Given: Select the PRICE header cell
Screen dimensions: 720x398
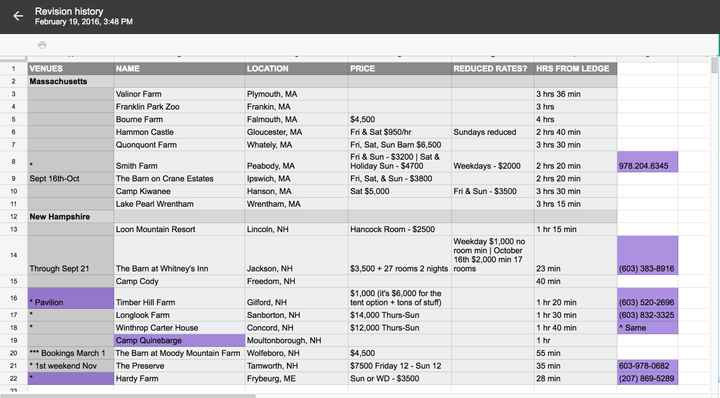Looking at the screenshot, I should 400,68.
